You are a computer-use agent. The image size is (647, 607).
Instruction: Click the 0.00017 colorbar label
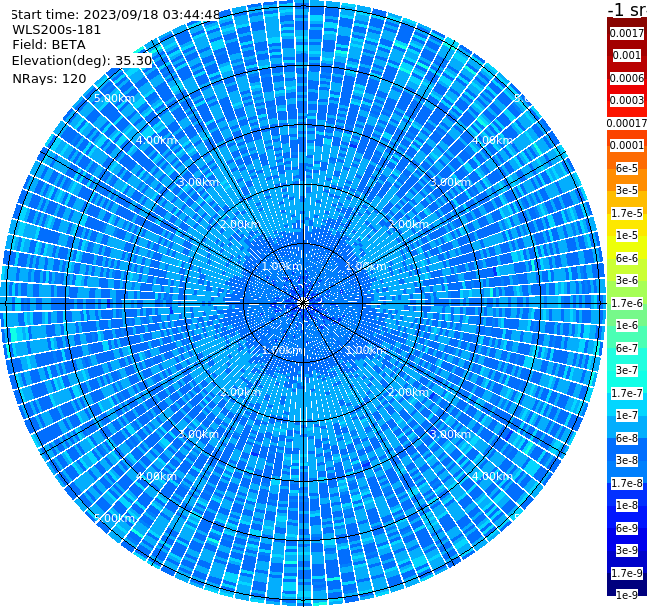click(627, 123)
